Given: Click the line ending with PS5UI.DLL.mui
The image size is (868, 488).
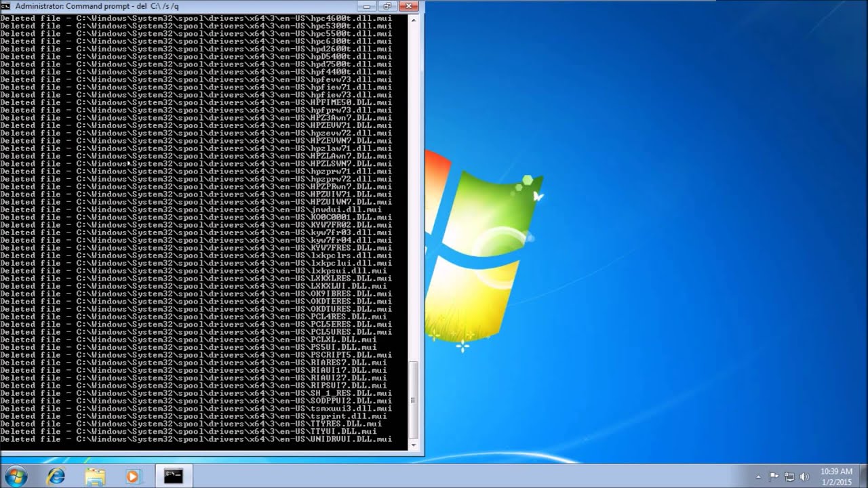Looking at the screenshot, I should click(189, 347).
